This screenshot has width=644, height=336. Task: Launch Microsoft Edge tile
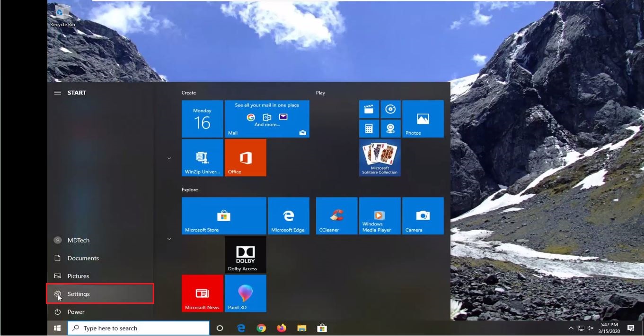pos(288,216)
